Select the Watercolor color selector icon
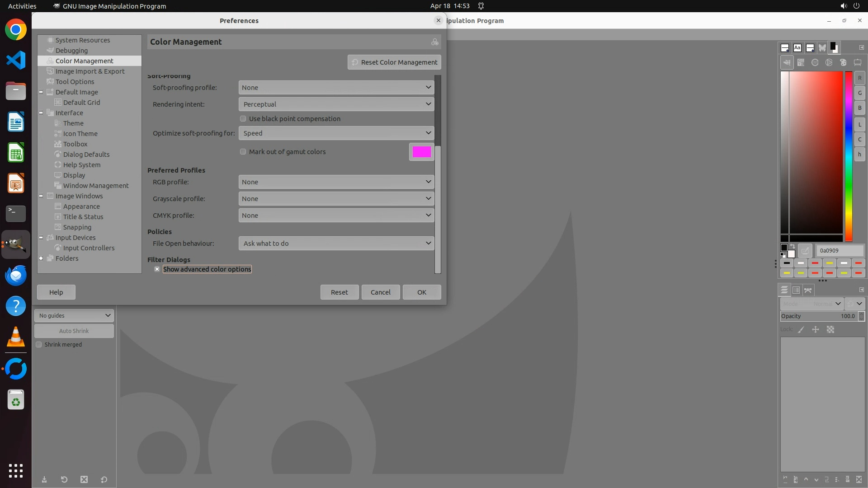The width and height of the screenshot is (868, 488). click(x=815, y=63)
